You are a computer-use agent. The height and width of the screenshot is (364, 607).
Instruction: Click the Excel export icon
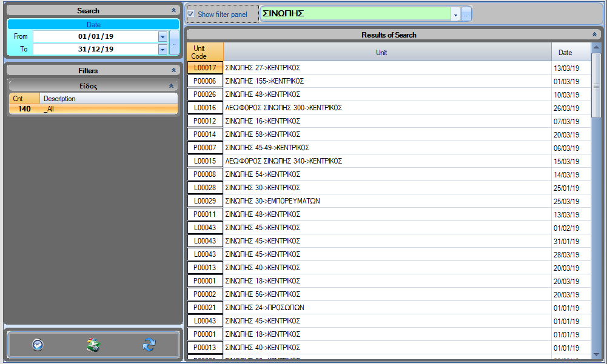tap(93, 345)
